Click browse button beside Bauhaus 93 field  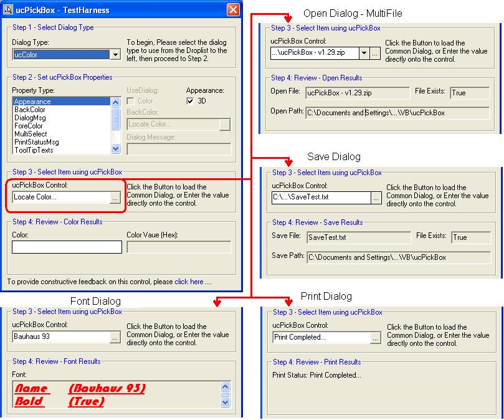[x=115, y=337]
